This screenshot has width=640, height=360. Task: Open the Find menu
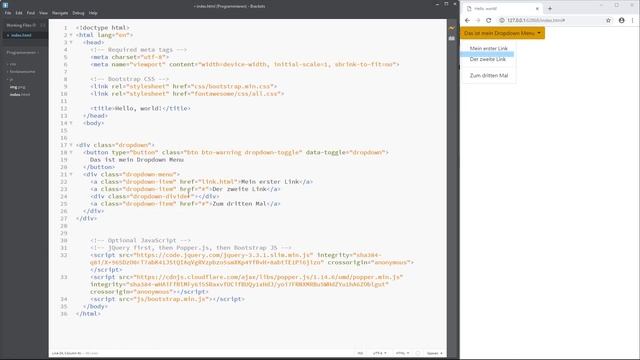(31, 13)
